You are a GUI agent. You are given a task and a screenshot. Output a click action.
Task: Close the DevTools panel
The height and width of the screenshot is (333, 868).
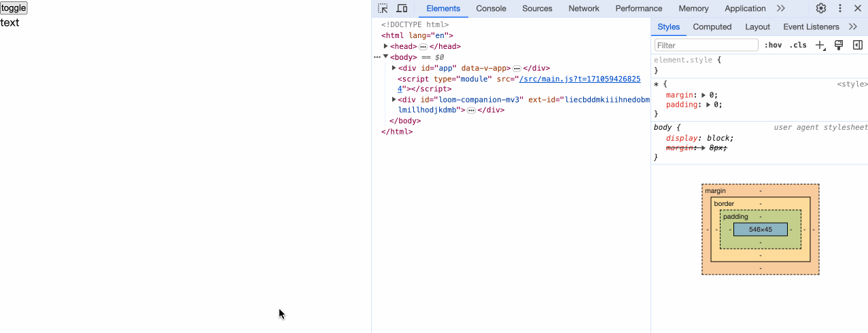tap(858, 8)
